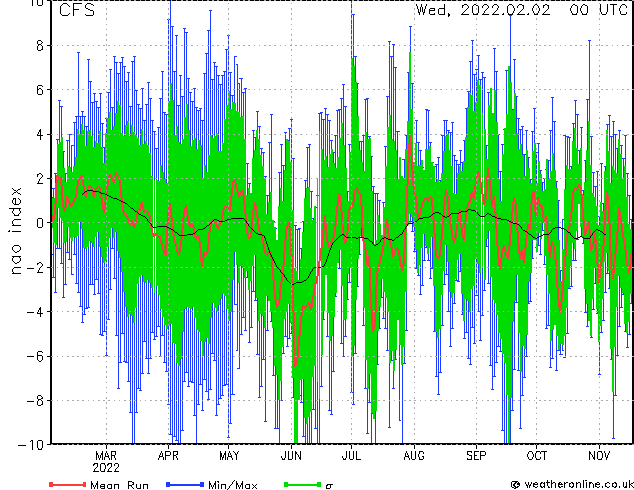
Task: Click the SEP month axis label
Action: [476, 456]
